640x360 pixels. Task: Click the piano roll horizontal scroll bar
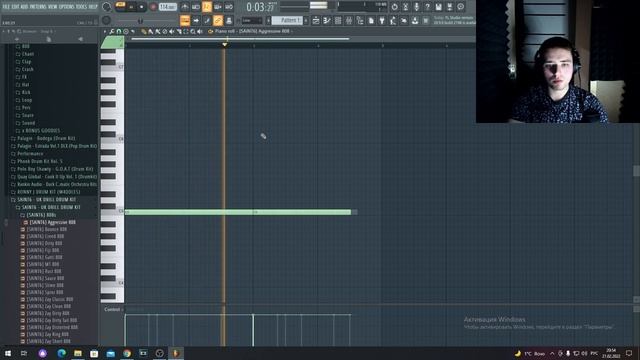pyautogui.click(x=240, y=39)
